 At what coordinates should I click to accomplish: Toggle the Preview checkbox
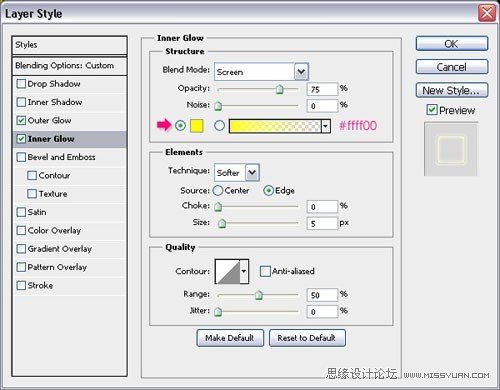point(432,110)
